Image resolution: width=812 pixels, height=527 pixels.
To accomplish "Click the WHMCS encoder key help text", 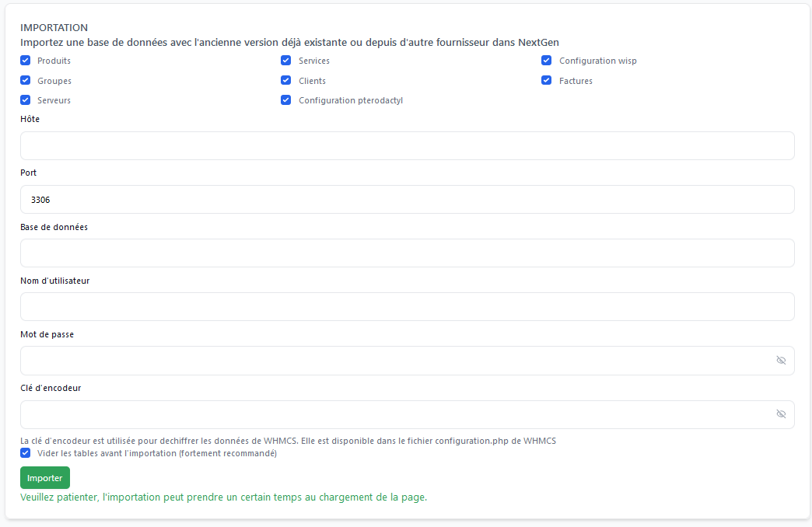I will point(288,441).
